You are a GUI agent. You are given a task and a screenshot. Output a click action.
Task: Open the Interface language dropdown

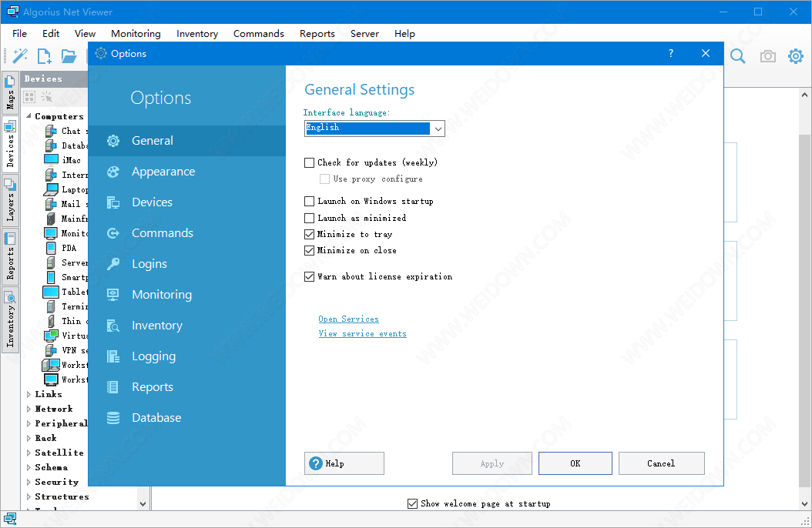[438, 129]
